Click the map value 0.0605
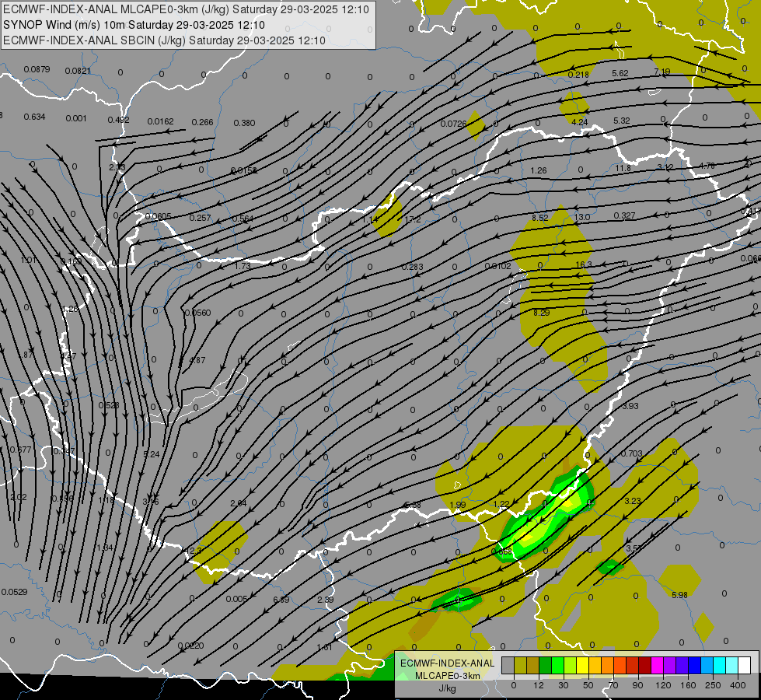 159,217
